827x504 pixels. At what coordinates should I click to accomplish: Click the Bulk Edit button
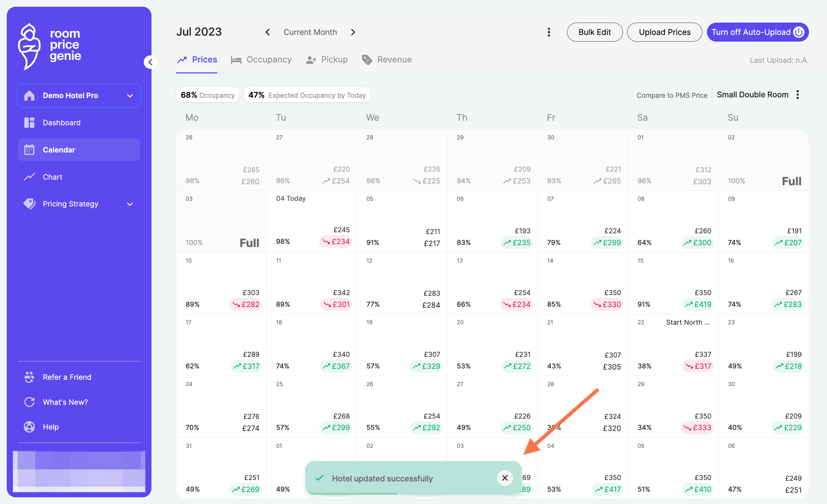(595, 32)
